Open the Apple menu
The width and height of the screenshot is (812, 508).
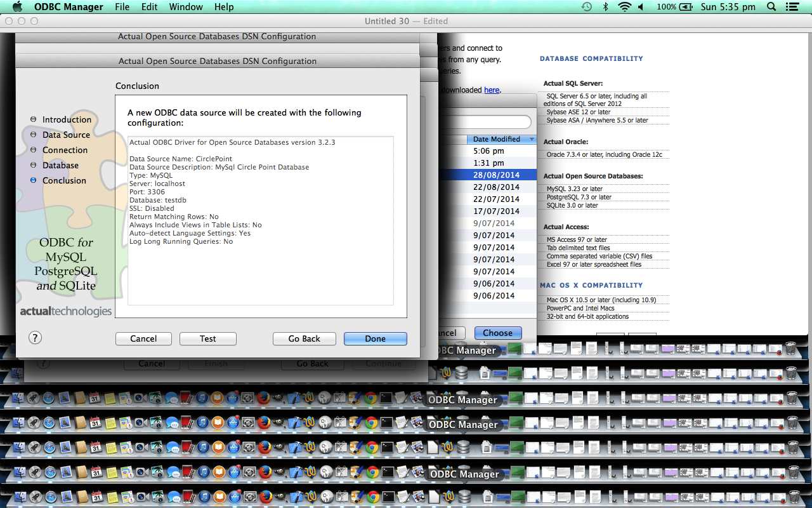tap(17, 7)
